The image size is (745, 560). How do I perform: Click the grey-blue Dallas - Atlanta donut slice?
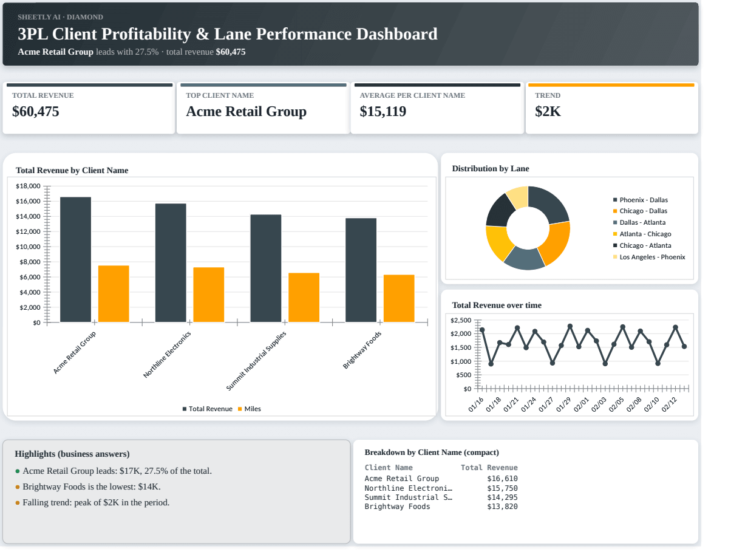point(525,258)
